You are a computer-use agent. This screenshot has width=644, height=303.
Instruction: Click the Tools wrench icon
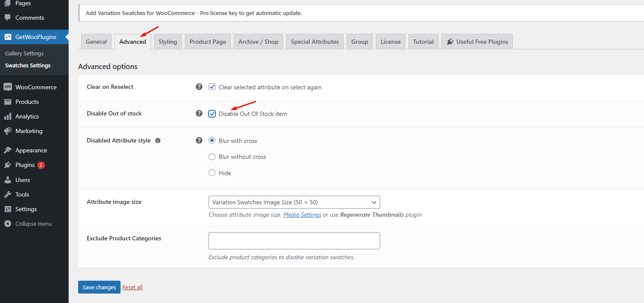[x=8, y=194]
